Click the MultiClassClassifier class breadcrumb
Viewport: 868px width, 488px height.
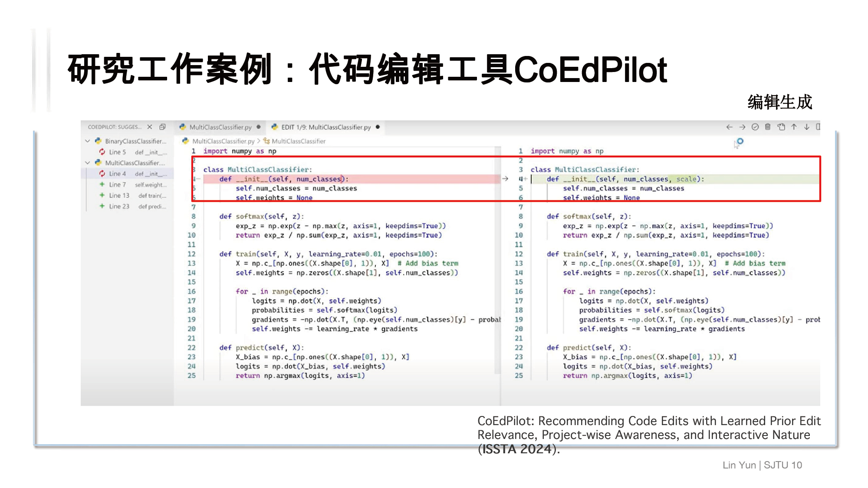tap(299, 141)
